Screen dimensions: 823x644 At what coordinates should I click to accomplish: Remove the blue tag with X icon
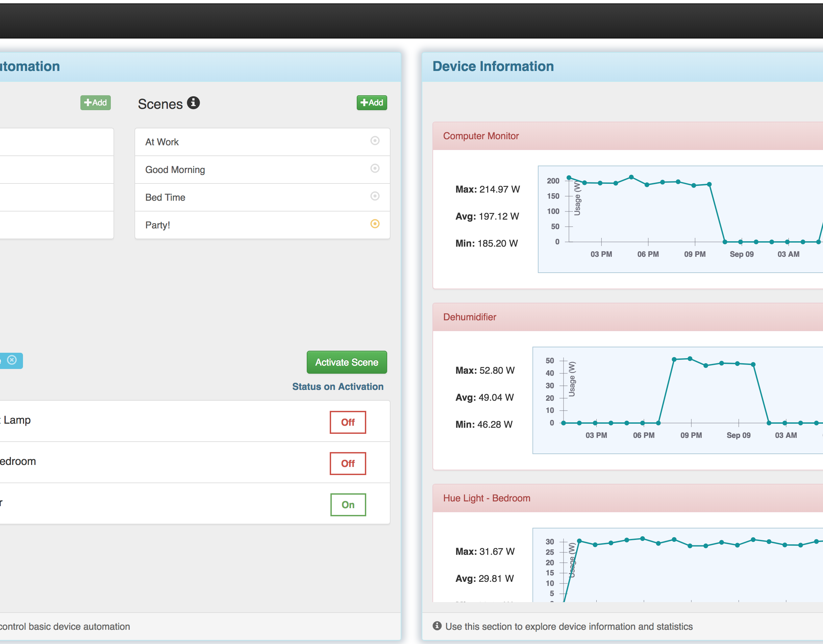12,360
